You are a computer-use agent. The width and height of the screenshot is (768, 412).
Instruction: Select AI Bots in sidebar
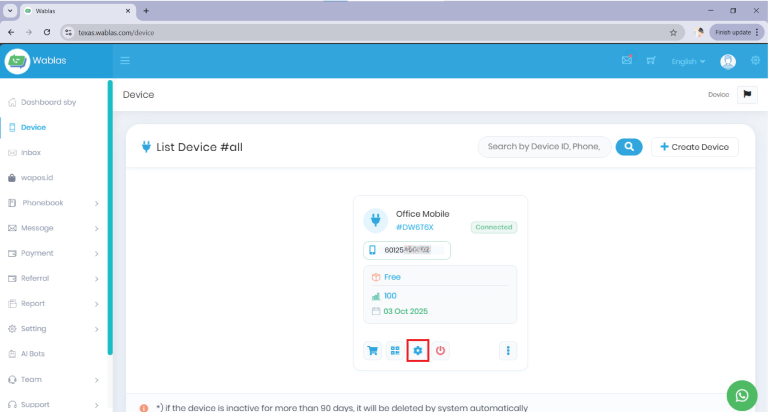(x=33, y=354)
